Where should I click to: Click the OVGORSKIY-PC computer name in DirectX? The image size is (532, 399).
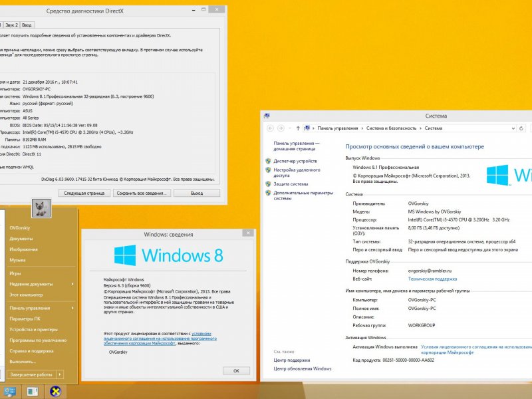pyautogui.click(x=37, y=89)
